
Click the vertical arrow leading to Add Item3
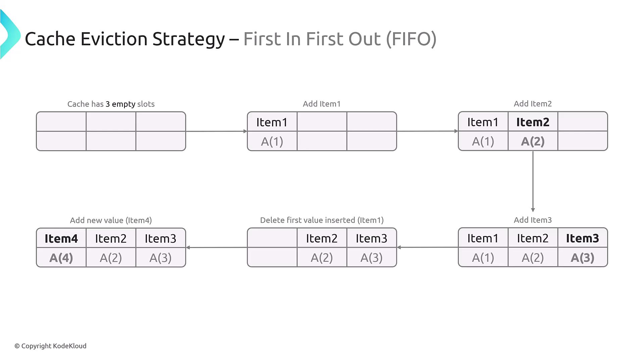coord(533,181)
